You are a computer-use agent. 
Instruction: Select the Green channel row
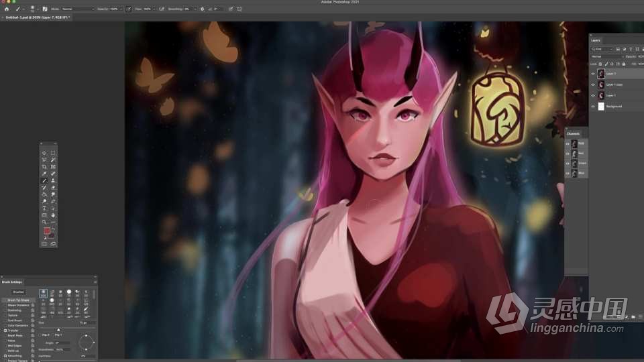576,164
